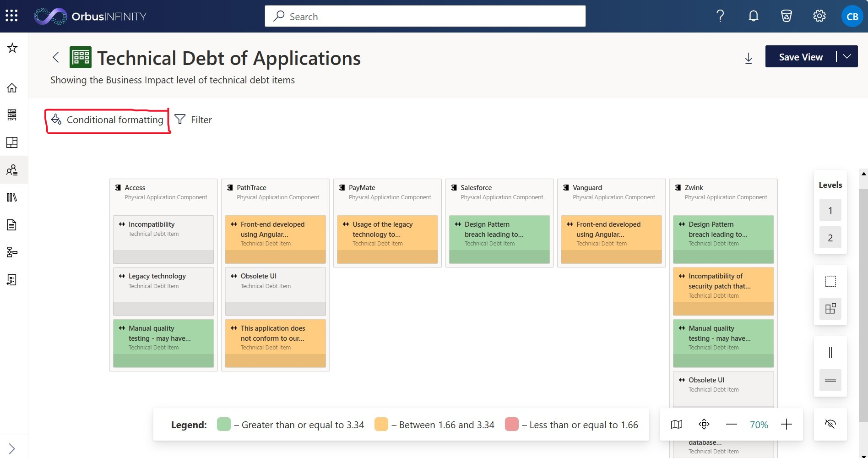Open Incompatibility debt item under Access

[163, 239]
